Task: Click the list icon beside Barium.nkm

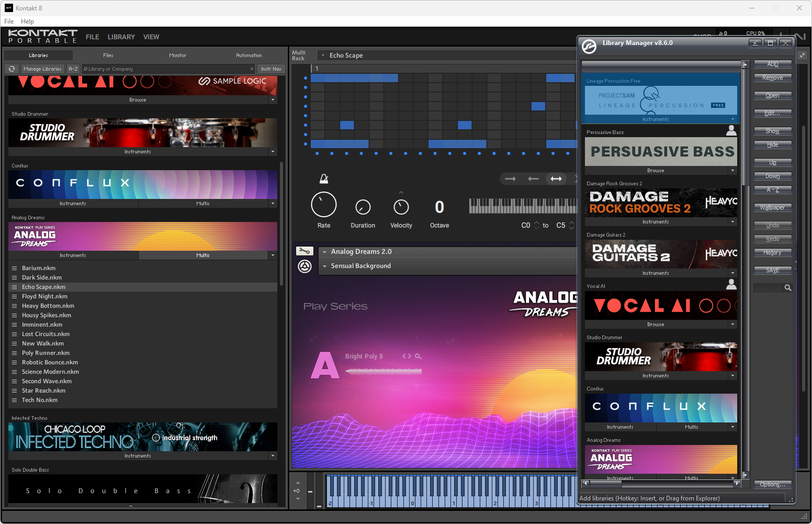Action: pos(15,268)
